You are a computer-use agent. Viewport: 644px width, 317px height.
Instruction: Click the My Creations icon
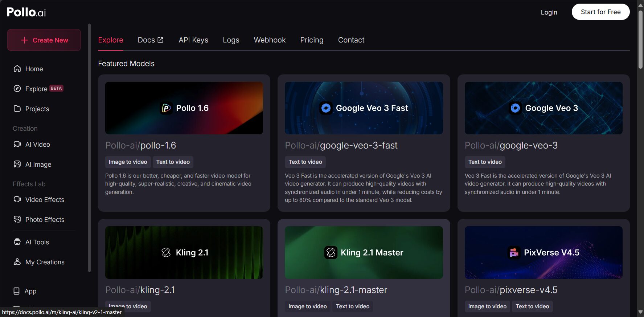[17, 262]
